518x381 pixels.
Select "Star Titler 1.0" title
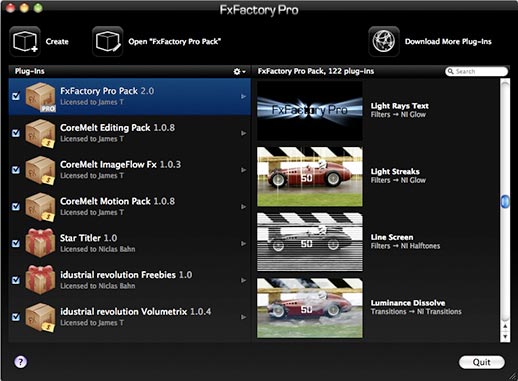pyautogui.click(x=88, y=238)
